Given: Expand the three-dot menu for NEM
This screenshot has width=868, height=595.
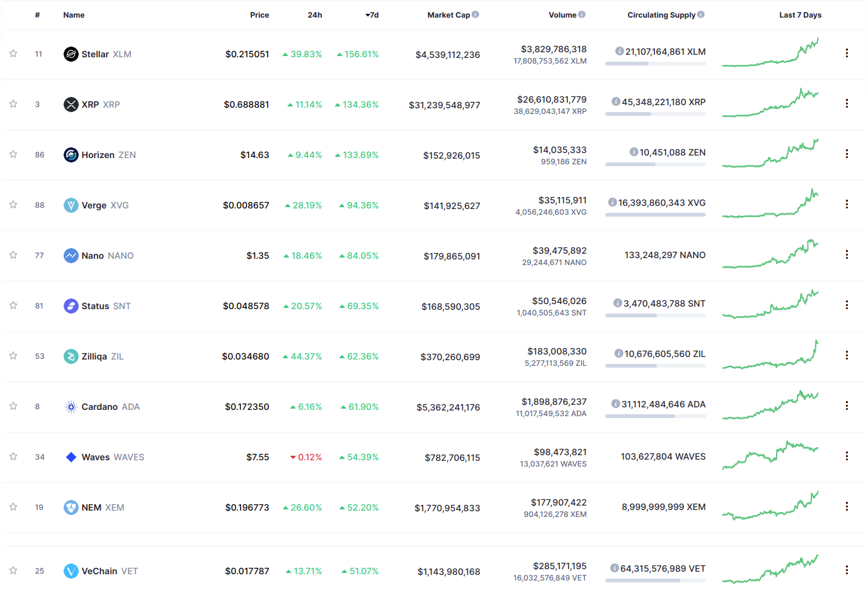Looking at the screenshot, I should (x=847, y=506).
